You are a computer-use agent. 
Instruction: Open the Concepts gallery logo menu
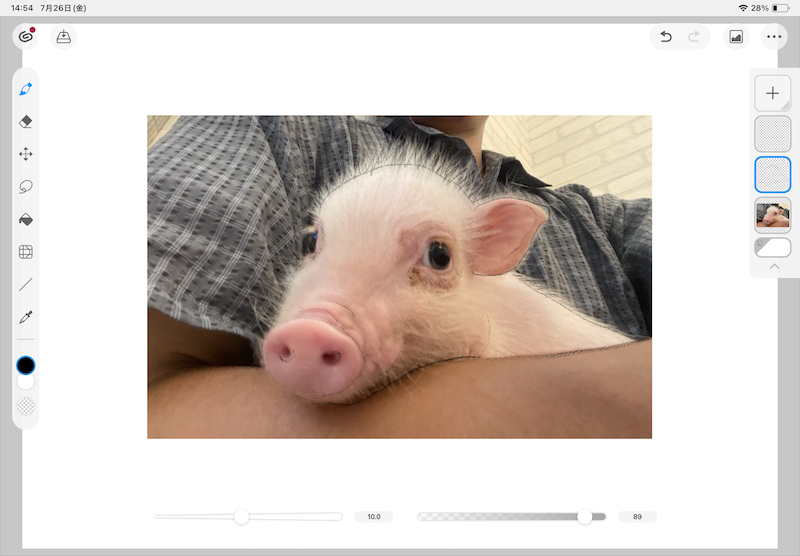pyautogui.click(x=26, y=36)
